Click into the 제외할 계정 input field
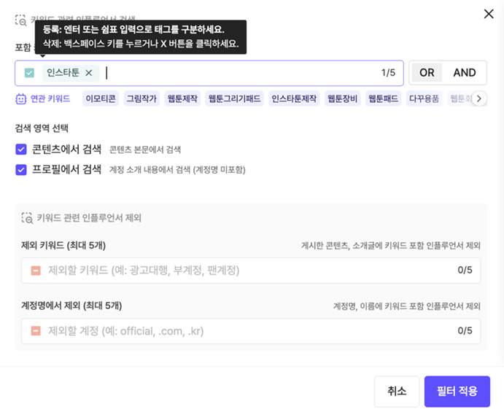The image size is (504, 420). [241, 331]
